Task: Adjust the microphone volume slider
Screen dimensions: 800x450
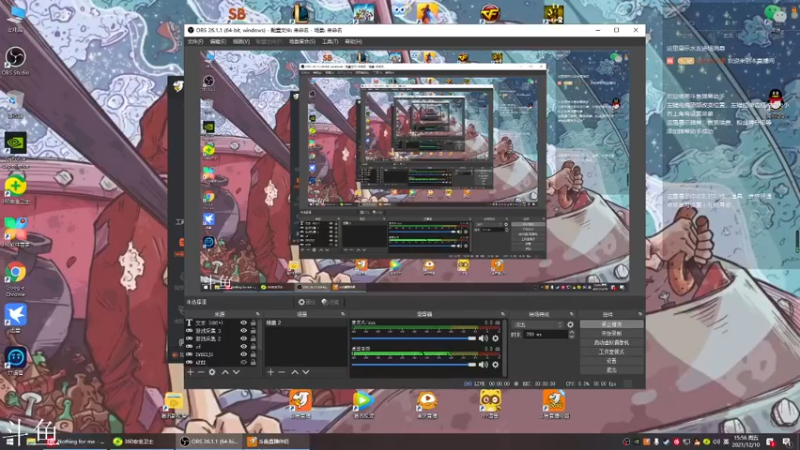Action: pos(414,338)
